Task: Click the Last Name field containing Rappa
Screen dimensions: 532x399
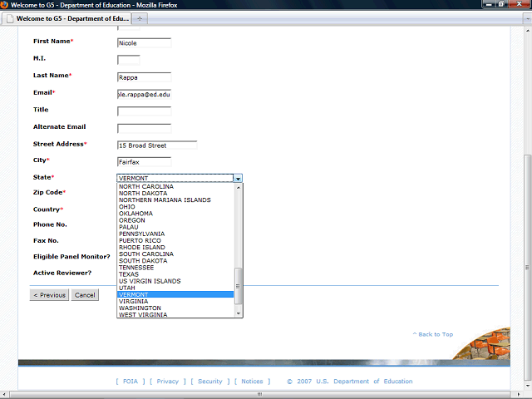Action: (x=144, y=77)
